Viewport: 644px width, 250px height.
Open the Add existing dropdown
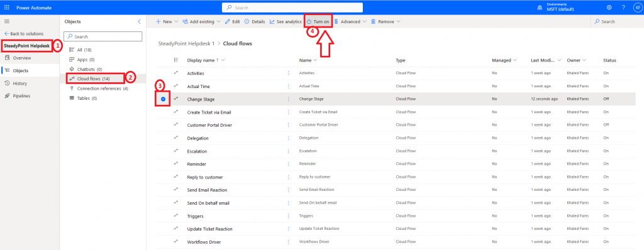click(201, 21)
